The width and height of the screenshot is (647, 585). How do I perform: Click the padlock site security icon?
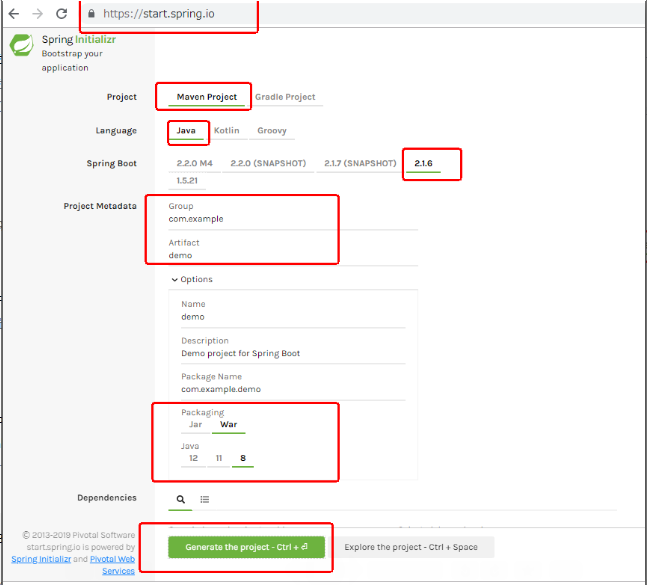(x=91, y=14)
